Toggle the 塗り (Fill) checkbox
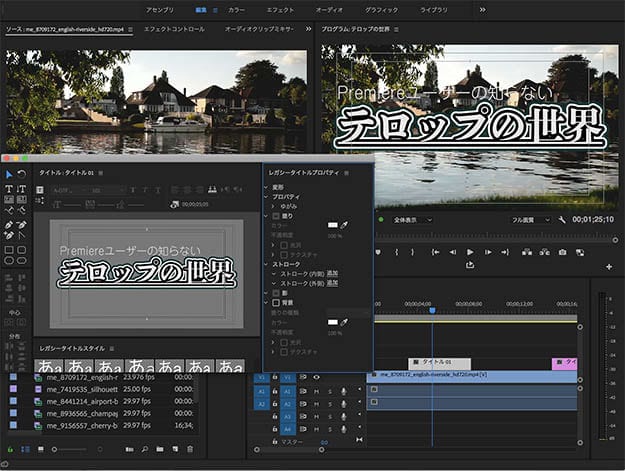 (x=276, y=216)
